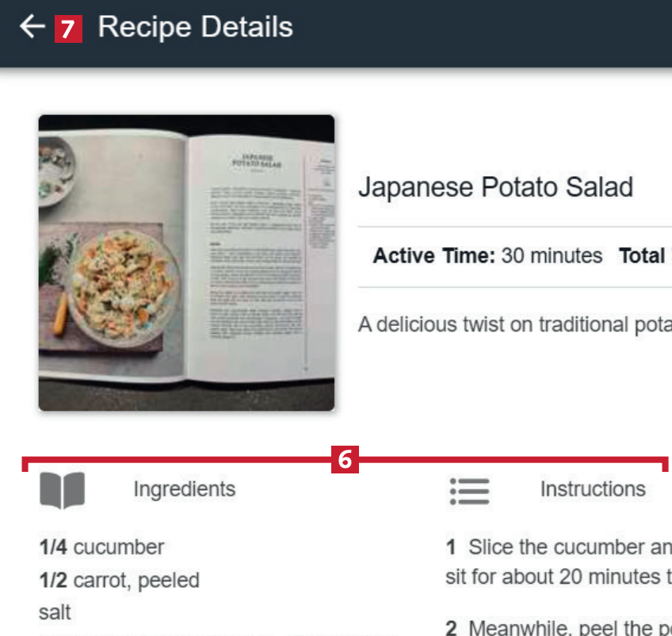Select the 30 minutes time value

point(552,255)
